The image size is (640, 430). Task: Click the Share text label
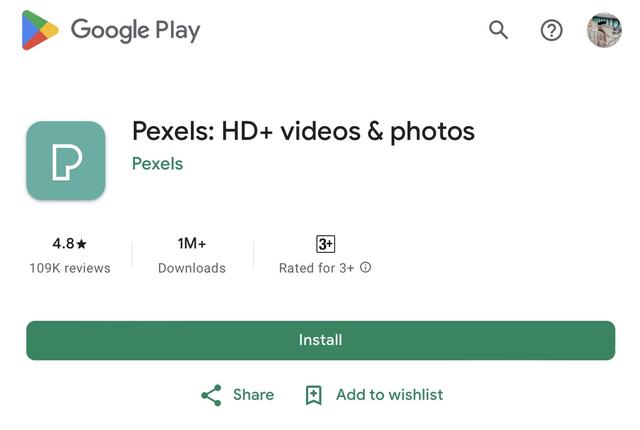[253, 395]
